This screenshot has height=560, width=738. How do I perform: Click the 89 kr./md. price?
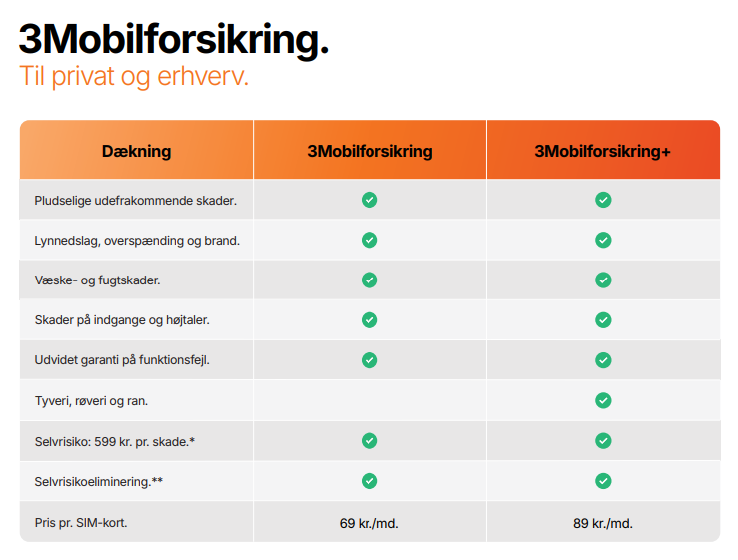point(603,523)
